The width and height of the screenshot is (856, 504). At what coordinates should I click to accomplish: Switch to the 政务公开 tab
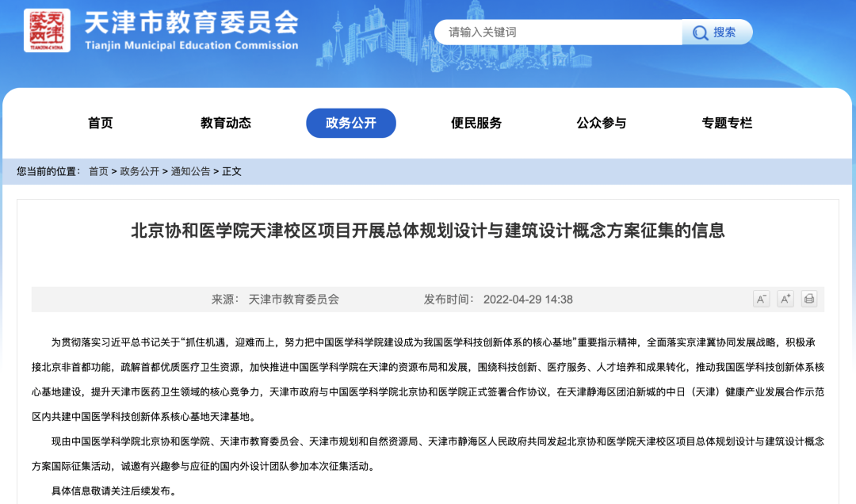click(351, 123)
